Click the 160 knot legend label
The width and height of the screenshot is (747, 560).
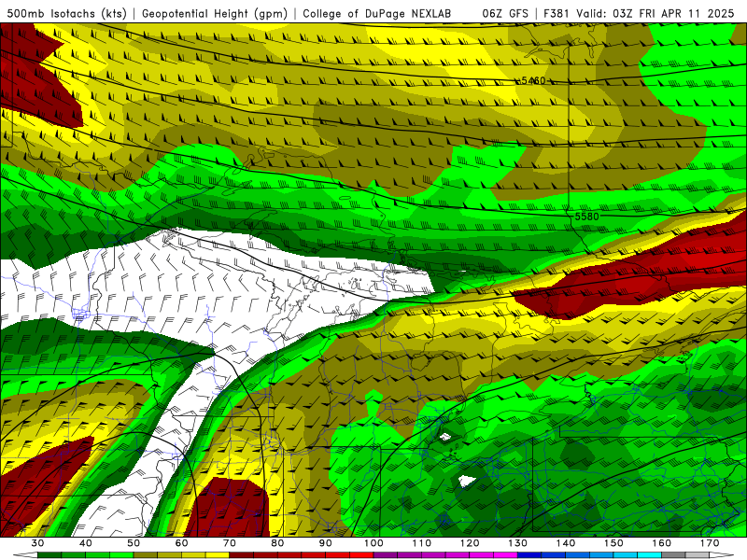pyautogui.click(x=662, y=543)
